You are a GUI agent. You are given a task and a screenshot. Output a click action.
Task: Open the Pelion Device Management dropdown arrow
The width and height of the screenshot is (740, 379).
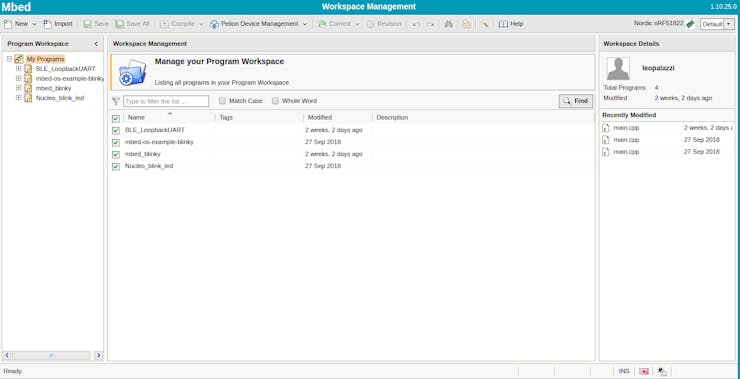tap(305, 24)
